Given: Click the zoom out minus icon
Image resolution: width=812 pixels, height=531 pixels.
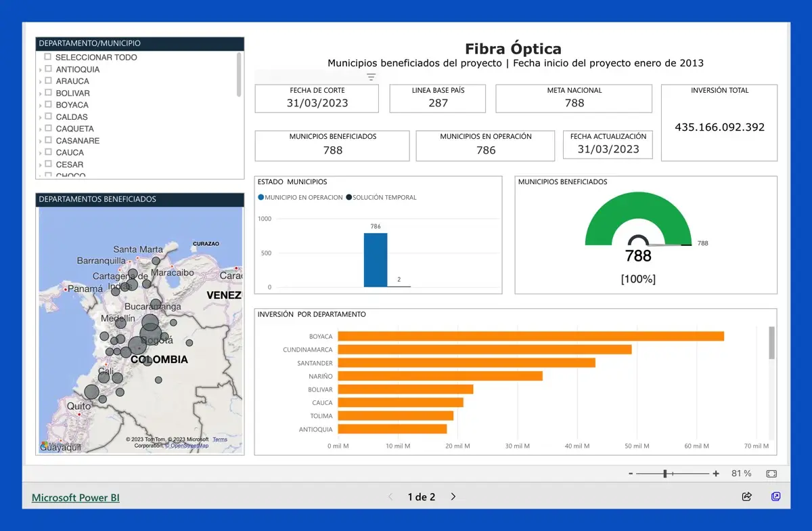Looking at the screenshot, I should (631, 474).
